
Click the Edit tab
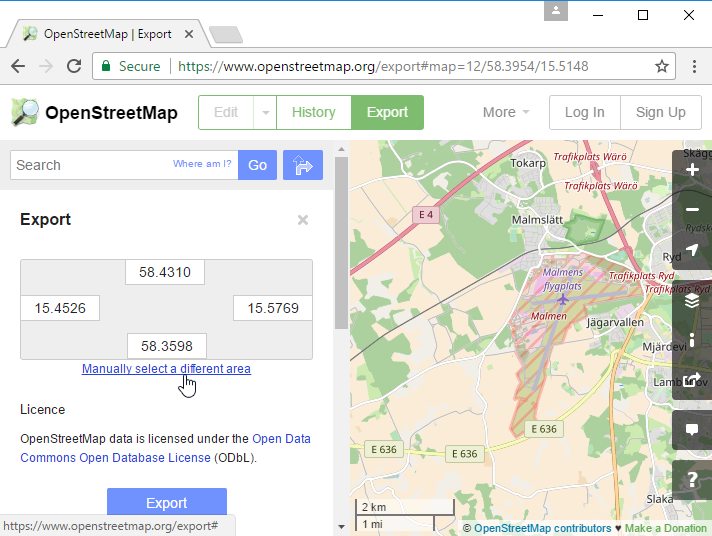pyautogui.click(x=226, y=112)
